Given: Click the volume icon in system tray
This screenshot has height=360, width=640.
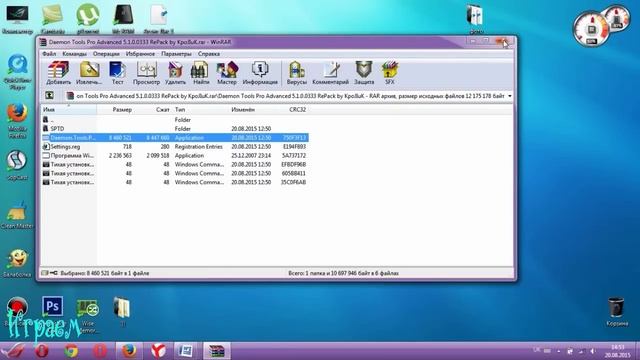Looking at the screenshot, I should click(592, 351).
